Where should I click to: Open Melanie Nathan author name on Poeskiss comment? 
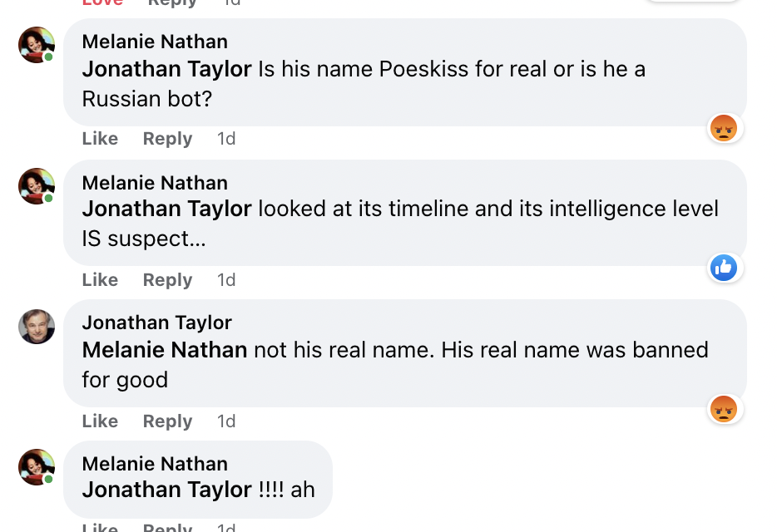coord(155,42)
